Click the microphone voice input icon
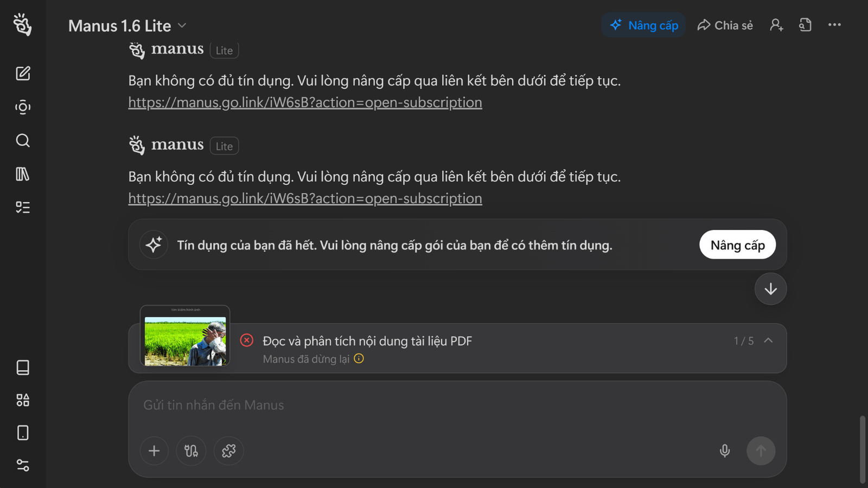The image size is (868, 488). tap(725, 451)
